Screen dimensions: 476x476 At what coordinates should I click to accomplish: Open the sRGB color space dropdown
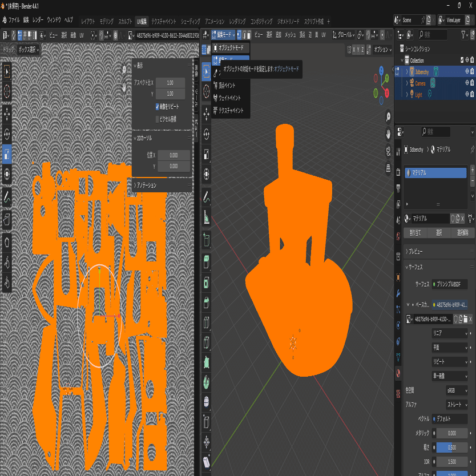pos(457,390)
